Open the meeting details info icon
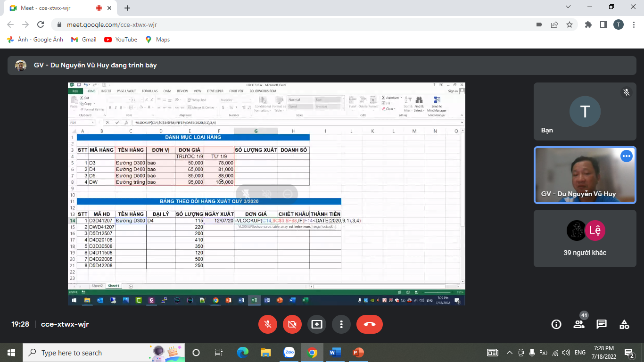Image resolution: width=644 pixels, height=362 pixels. [556, 324]
